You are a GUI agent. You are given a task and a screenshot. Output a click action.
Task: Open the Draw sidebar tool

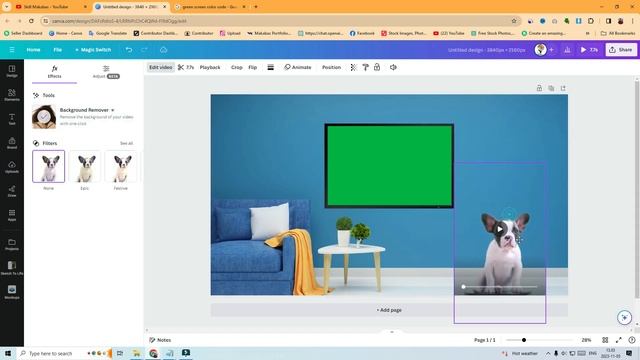12,191
